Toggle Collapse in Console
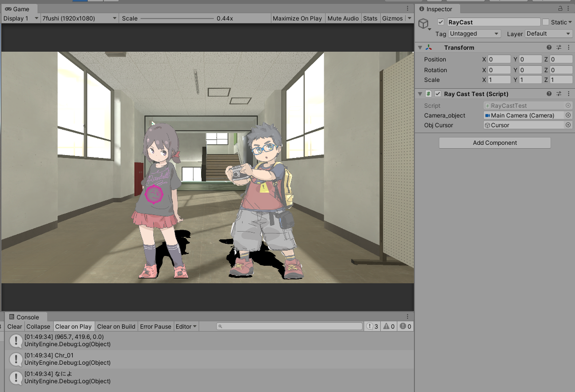This screenshot has height=392, width=575. pyautogui.click(x=38, y=326)
